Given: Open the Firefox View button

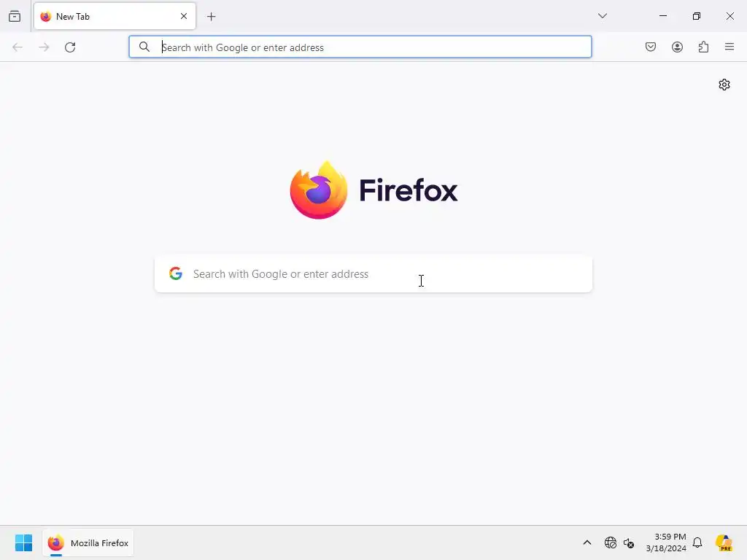Looking at the screenshot, I should [15, 16].
